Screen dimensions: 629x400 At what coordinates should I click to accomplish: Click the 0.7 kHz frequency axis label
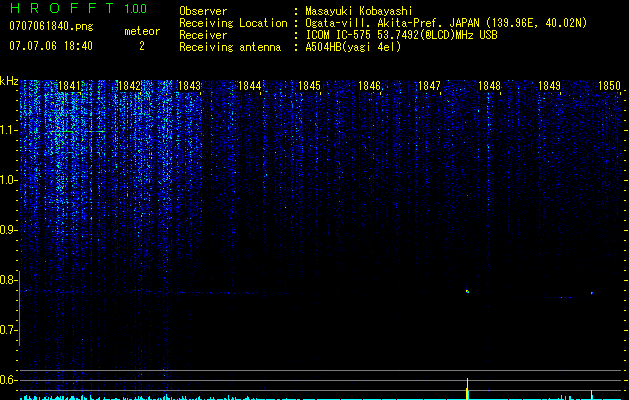point(8,330)
